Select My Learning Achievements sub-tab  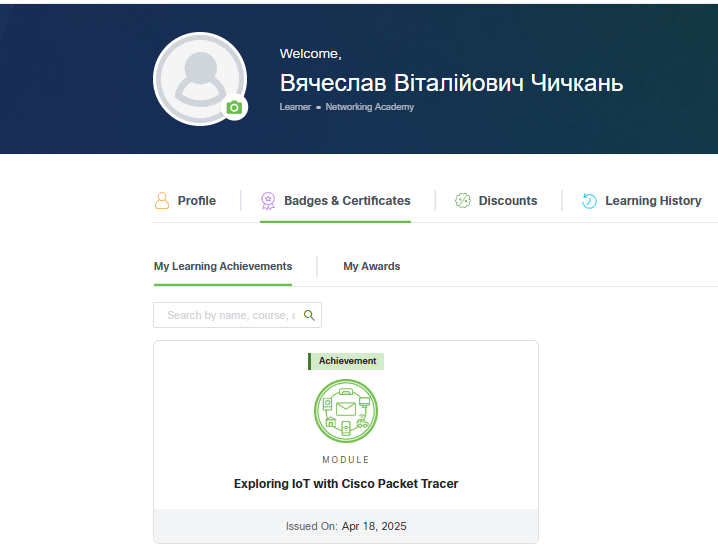tap(223, 266)
